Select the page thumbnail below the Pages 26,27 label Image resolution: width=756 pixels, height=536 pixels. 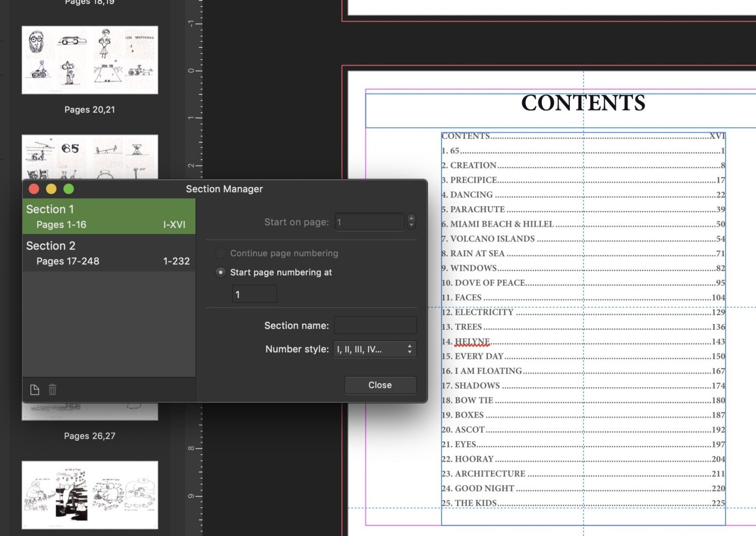tap(90, 495)
